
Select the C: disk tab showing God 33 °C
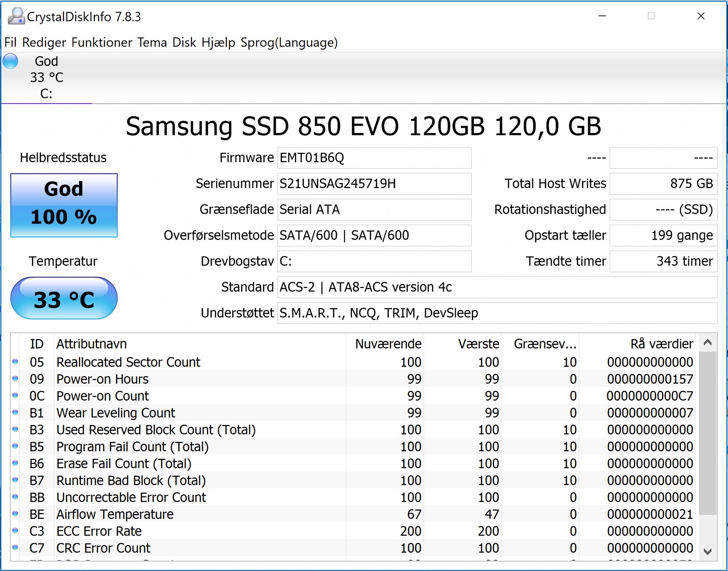pos(47,77)
